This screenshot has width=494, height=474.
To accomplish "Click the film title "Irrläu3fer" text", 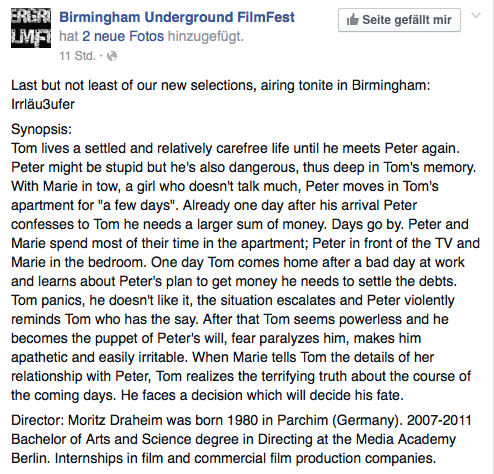I will [43, 104].
